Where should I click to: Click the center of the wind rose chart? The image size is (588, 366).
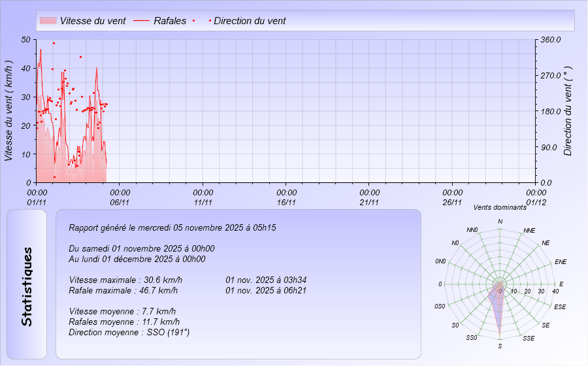(x=500, y=284)
